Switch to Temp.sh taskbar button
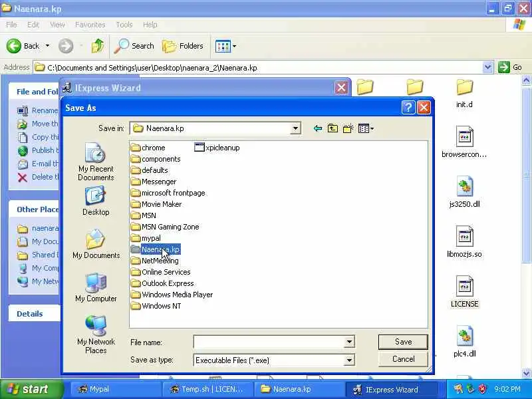This screenshot has width=532, height=399. tap(207, 389)
